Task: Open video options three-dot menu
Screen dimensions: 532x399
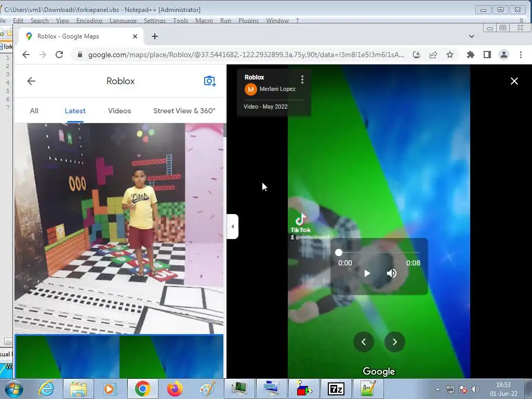Action: pos(302,79)
